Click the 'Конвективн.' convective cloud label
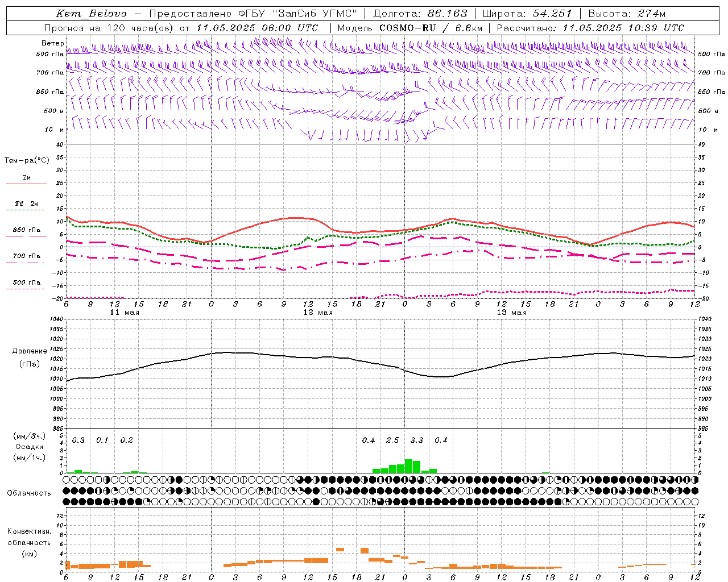728x582 pixels. tap(29, 531)
